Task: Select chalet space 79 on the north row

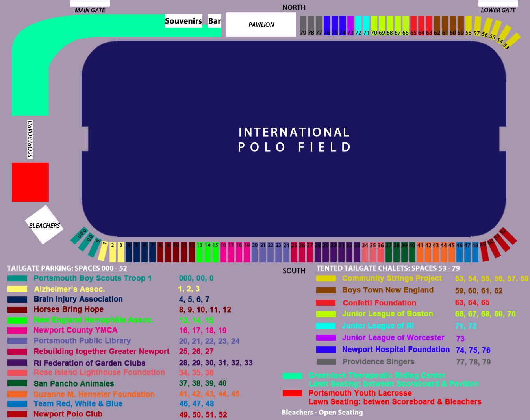Action: (303, 26)
